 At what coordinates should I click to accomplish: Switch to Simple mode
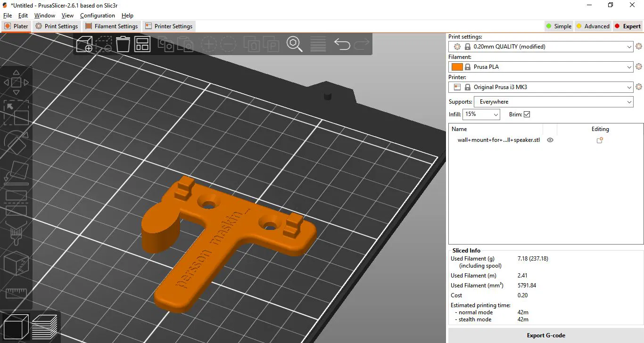pos(558,26)
